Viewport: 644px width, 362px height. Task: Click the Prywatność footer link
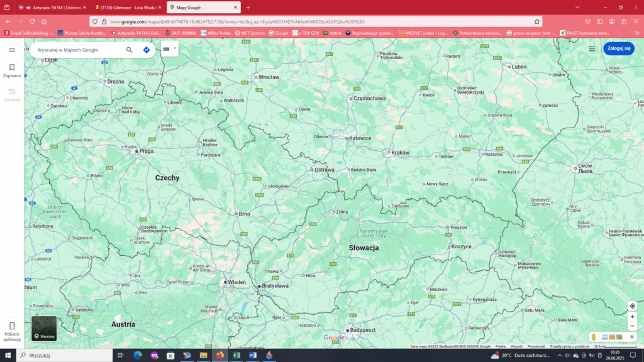[x=536, y=346]
